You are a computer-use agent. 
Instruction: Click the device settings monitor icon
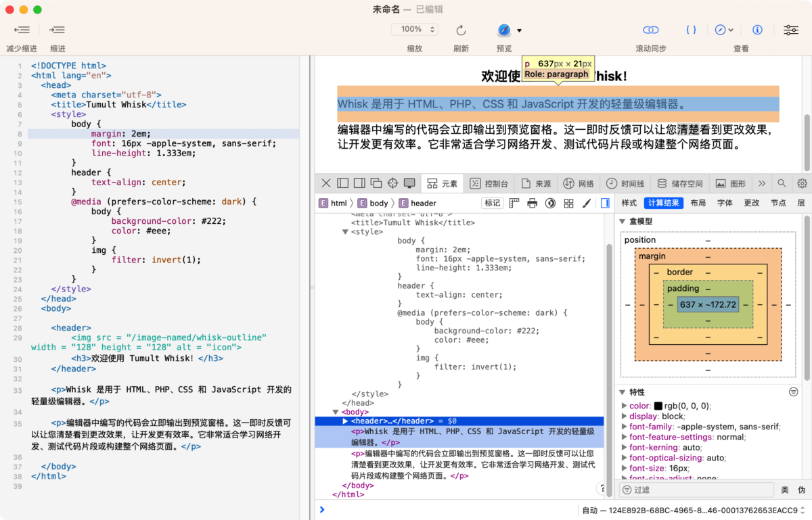(x=409, y=183)
